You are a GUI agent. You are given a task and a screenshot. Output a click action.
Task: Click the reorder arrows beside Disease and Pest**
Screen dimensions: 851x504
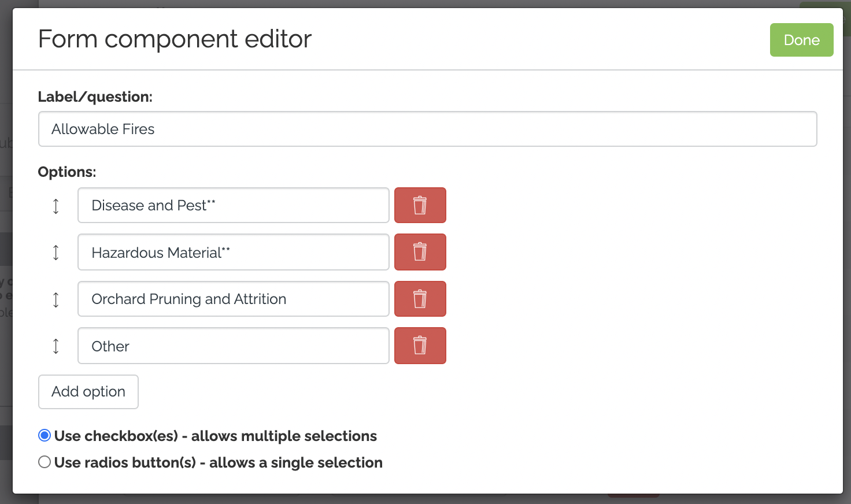pos(55,205)
